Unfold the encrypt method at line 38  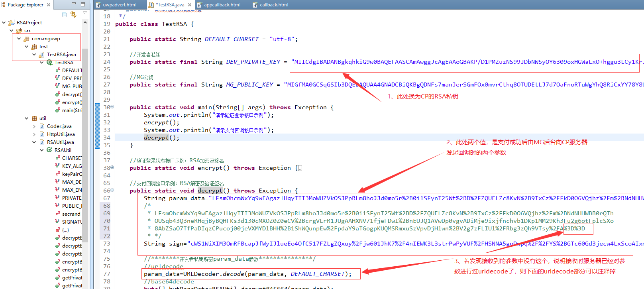click(x=112, y=167)
